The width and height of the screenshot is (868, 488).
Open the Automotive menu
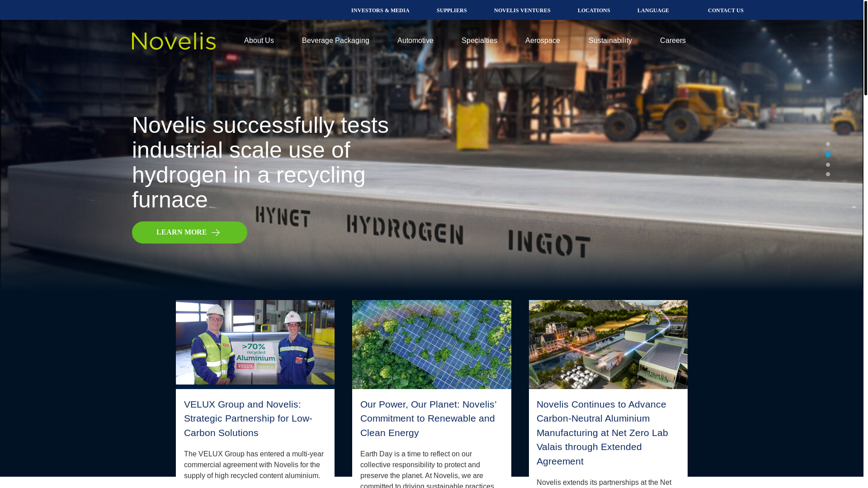[x=415, y=41]
